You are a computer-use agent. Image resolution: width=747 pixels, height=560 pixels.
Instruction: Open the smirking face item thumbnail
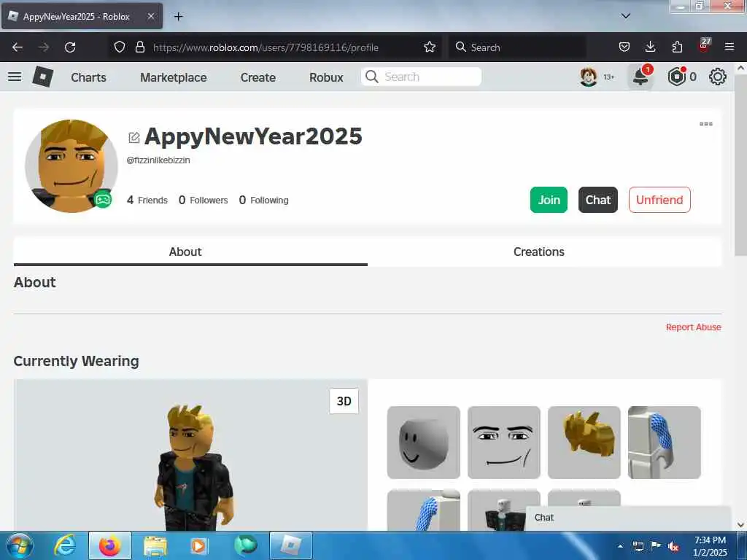[x=503, y=443]
